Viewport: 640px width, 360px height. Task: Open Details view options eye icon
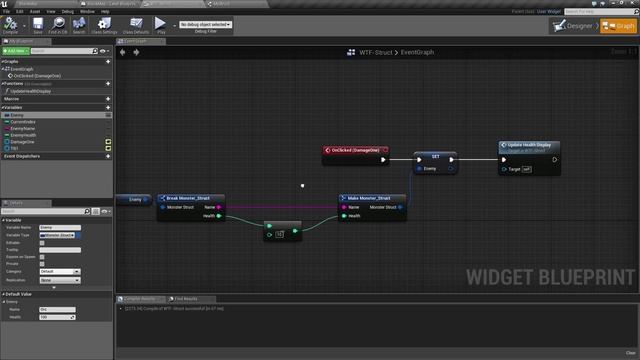pos(105,211)
